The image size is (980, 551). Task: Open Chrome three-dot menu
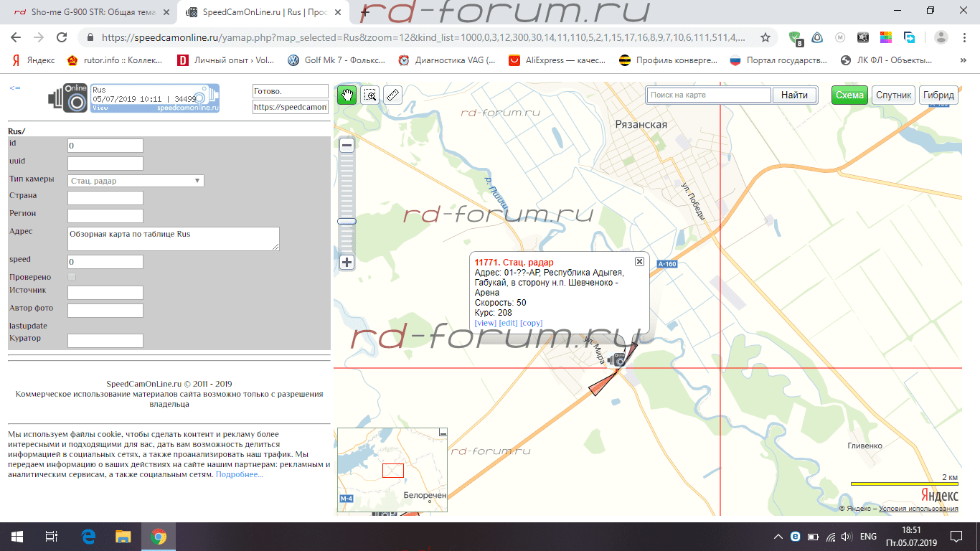pos(965,37)
